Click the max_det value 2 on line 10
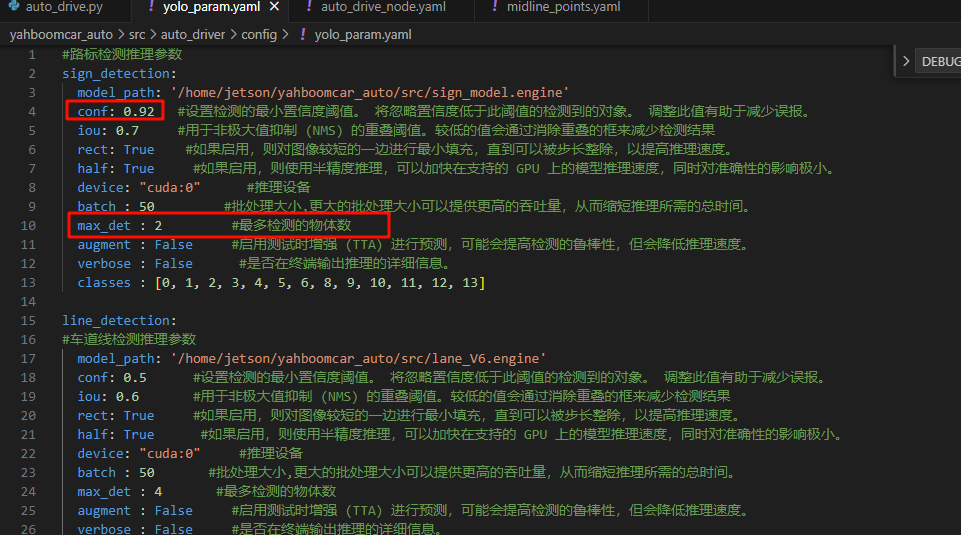Screen dimensions: 961x535 [x=158, y=226]
